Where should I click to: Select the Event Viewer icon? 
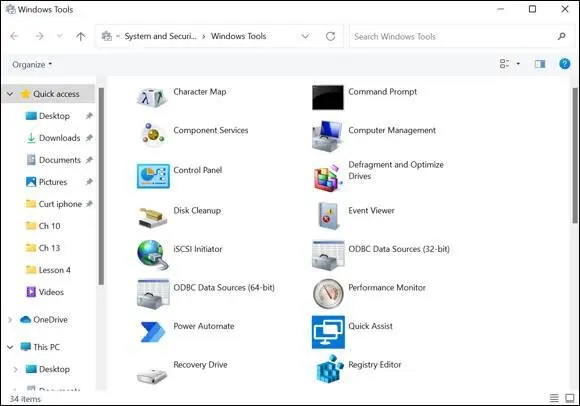328,216
